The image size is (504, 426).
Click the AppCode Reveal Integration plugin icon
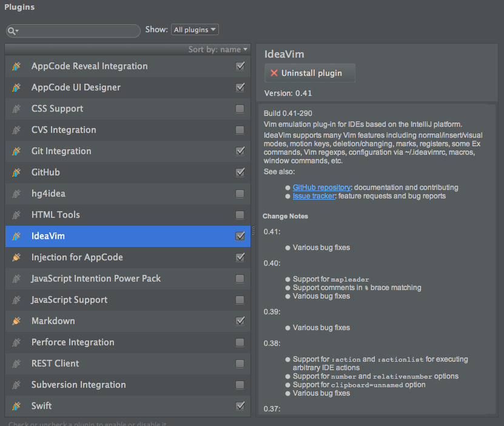[16, 66]
